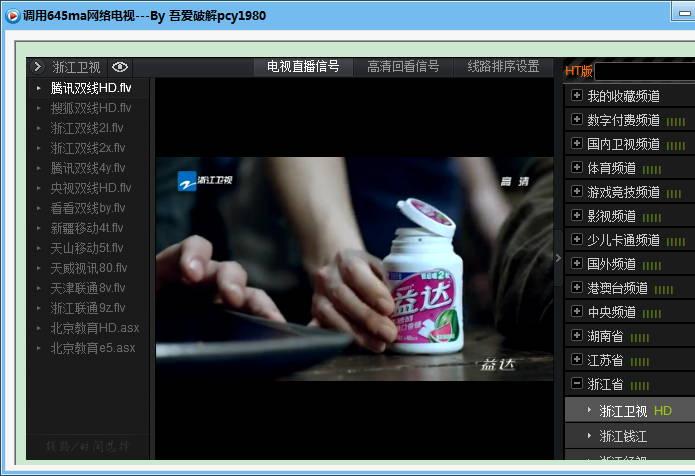Click the eye icon beside 浙江卫视
Image resolution: width=695 pixels, height=476 pixels.
[x=120, y=67]
